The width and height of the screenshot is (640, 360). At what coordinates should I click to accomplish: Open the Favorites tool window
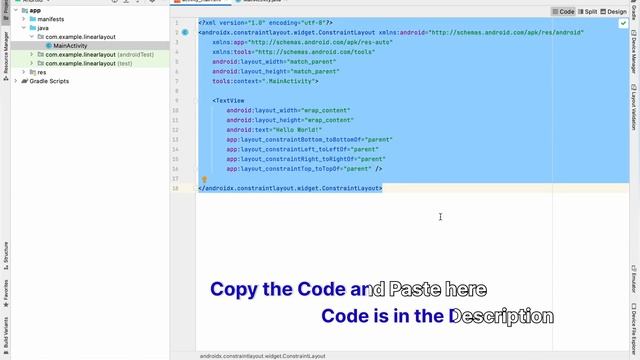pos(6,294)
